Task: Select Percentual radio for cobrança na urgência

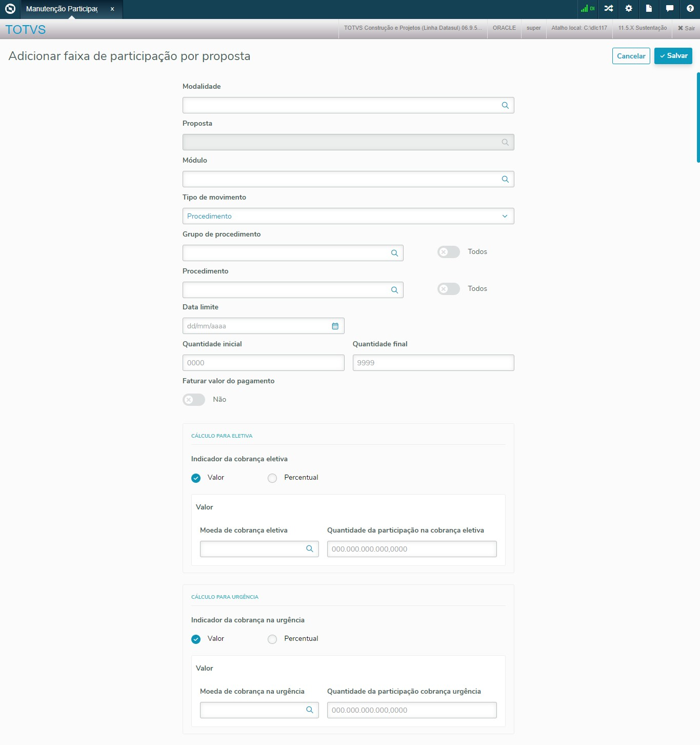Action: (272, 639)
